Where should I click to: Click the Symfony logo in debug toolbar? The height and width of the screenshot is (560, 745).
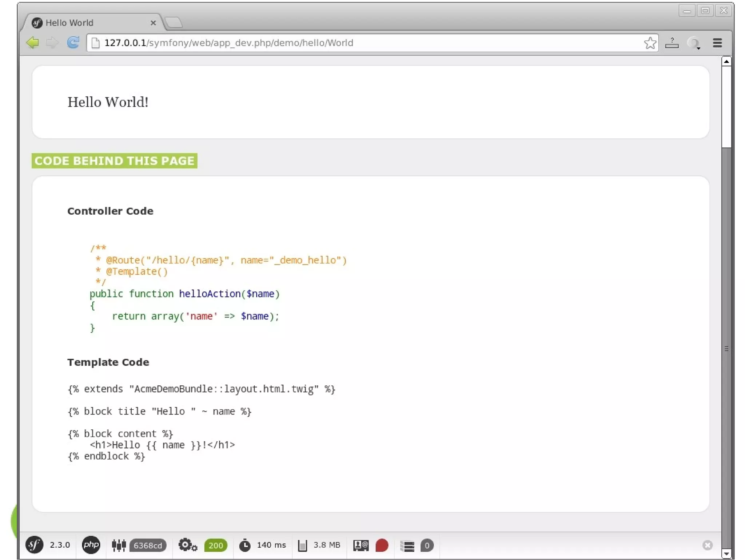point(34,545)
